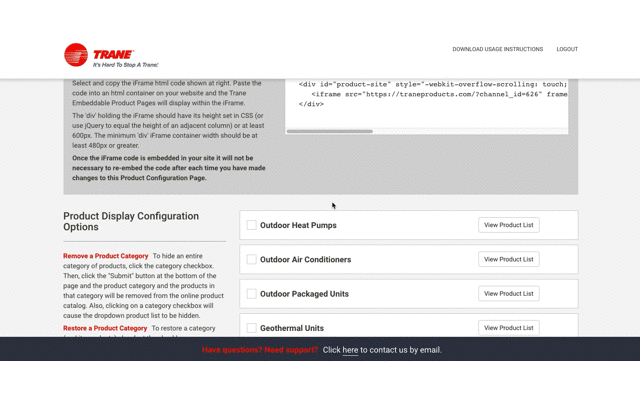The width and height of the screenshot is (640, 400).
Task: Check the Outdoor Heat Pumps checkbox
Action: 251,225
